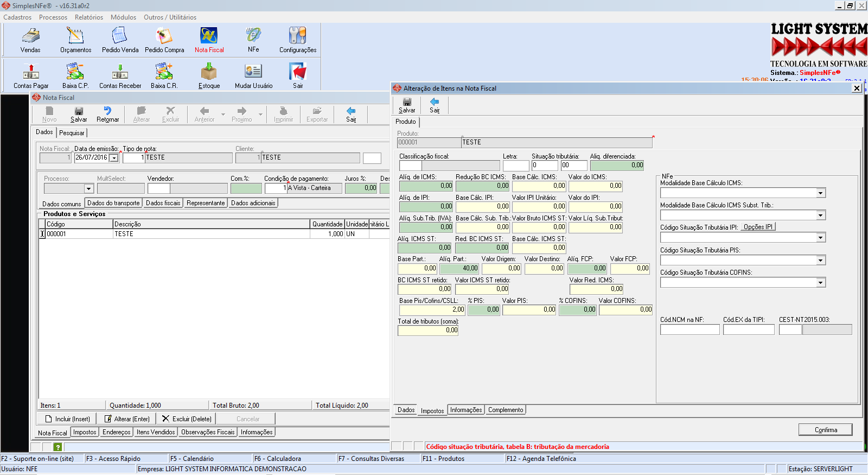Open Configurações icon
This screenshot has width=868, height=475.
click(x=298, y=40)
